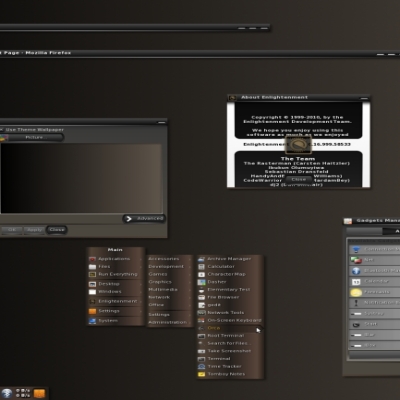Image resolution: width=400 pixels, height=400 pixels.
Task: Select Run Everything in Main menu
Action: (115, 274)
